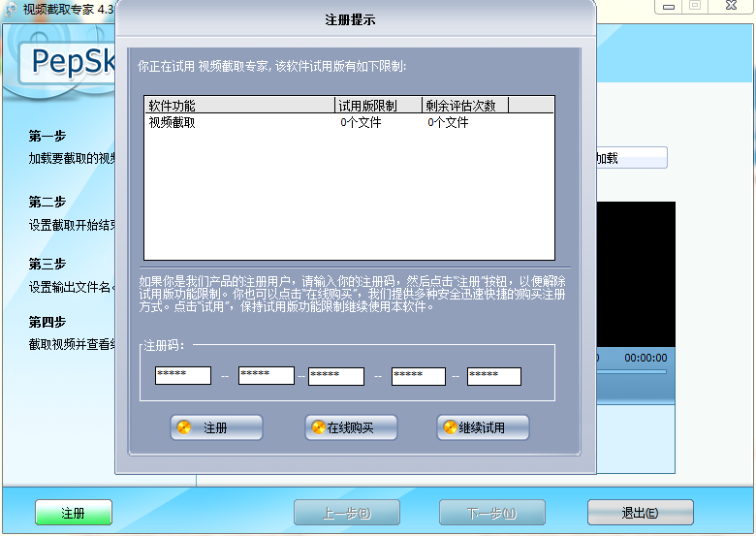Click the video progress slider in main window
Viewport: 756px width, 536px height.
coord(632,371)
